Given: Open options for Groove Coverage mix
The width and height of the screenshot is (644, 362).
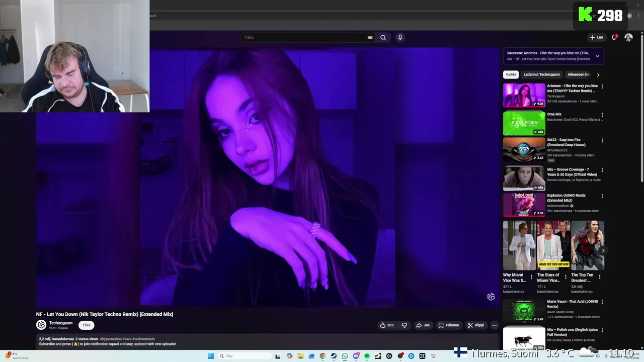Looking at the screenshot, I should pos(602,170).
